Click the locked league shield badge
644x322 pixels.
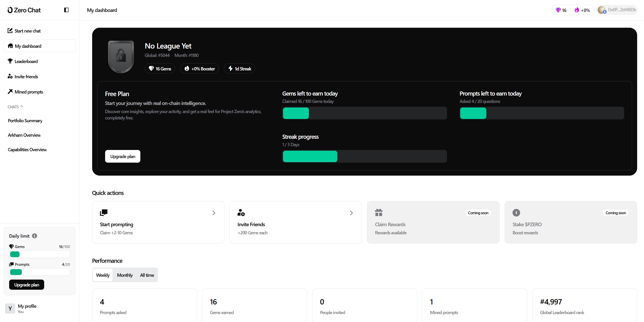(121, 56)
